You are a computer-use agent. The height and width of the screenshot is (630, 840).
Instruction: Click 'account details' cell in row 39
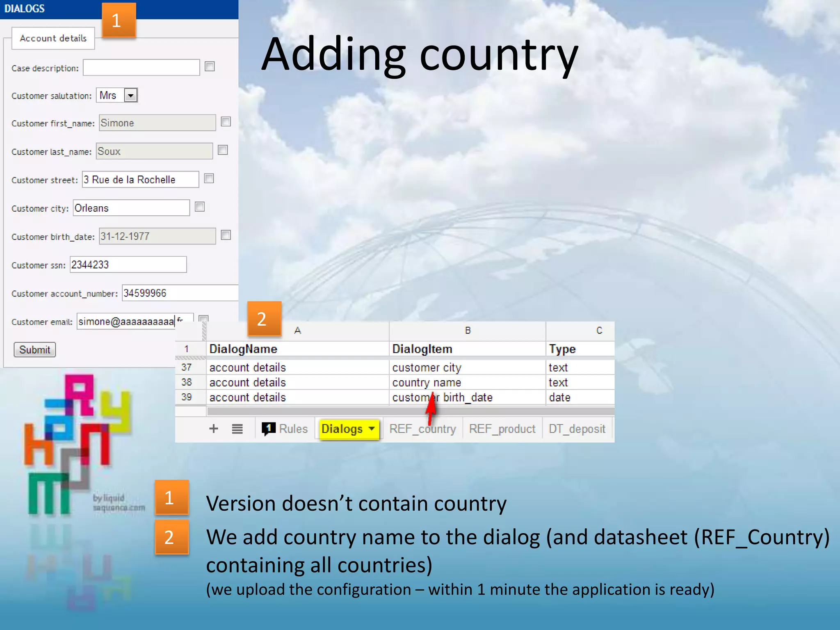point(298,397)
